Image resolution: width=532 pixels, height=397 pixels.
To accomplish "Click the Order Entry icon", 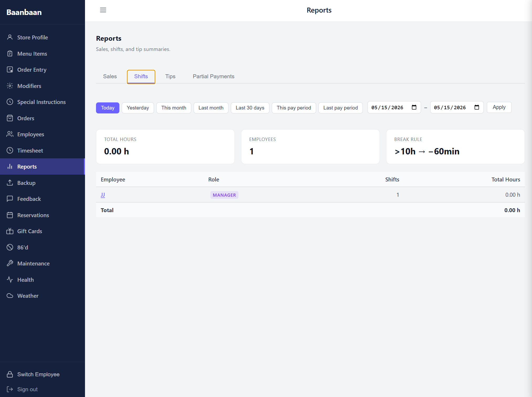I will pos(10,70).
